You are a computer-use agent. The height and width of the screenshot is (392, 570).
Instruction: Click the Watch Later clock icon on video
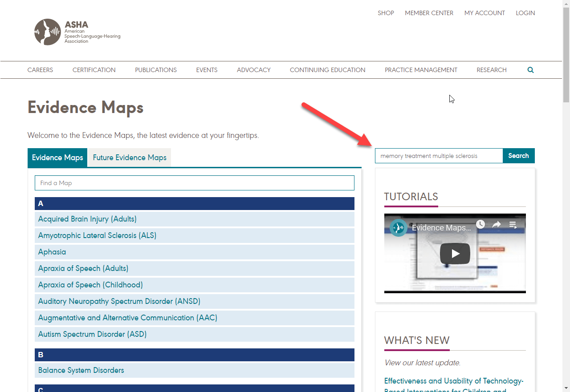[x=480, y=225]
